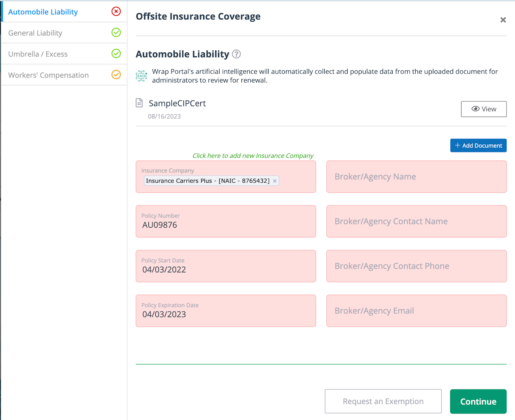The width and height of the screenshot is (515, 420).
Task: Click the green checkmark beside General Liability
Action: (x=116, y=33)
